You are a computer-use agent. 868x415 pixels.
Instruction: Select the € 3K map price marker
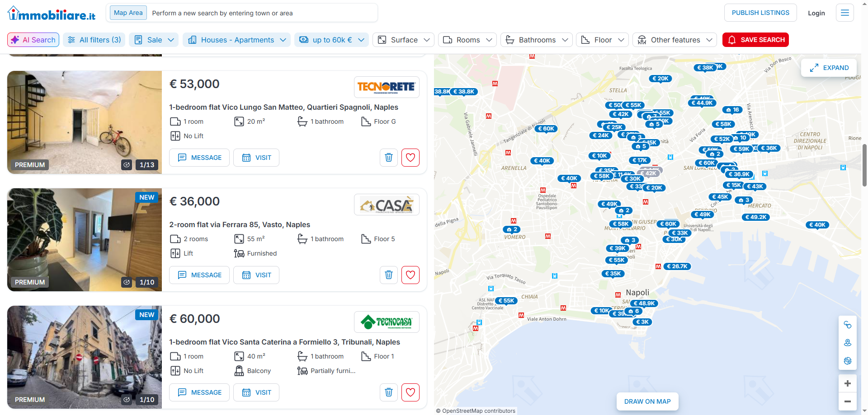[x=642, y=322]
